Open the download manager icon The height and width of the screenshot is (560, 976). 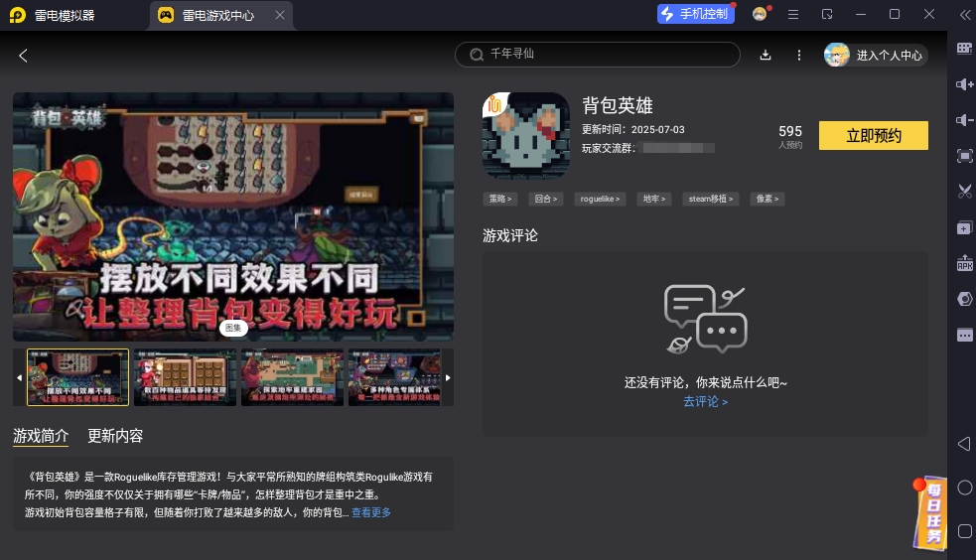tap(766, 55)
